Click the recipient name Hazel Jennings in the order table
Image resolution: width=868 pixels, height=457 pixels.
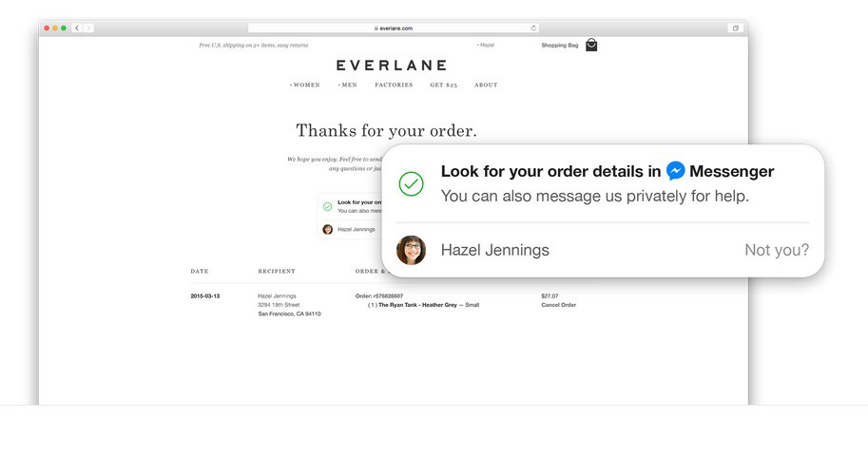coord(277,296)
